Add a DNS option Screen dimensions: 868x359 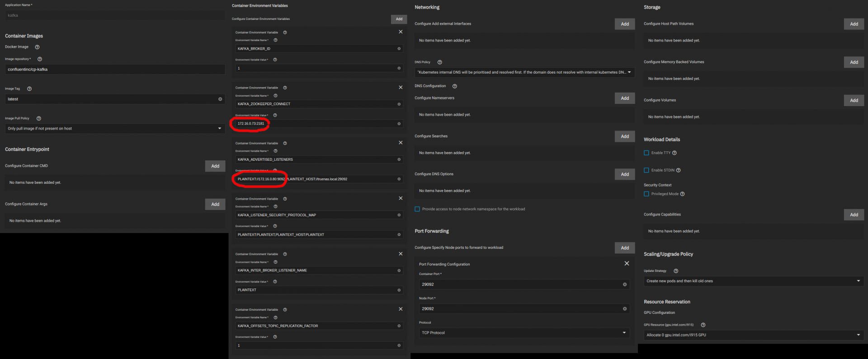click(625, 174)
